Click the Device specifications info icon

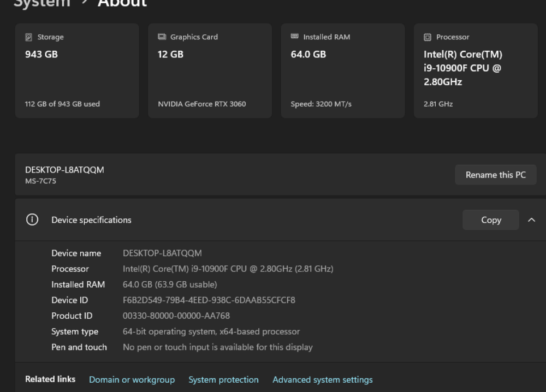(32, 219)
